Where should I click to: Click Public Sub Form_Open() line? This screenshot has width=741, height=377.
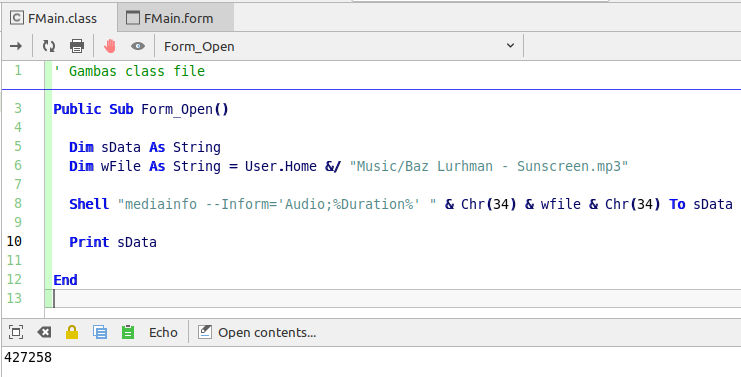click(x=141, y=109)
